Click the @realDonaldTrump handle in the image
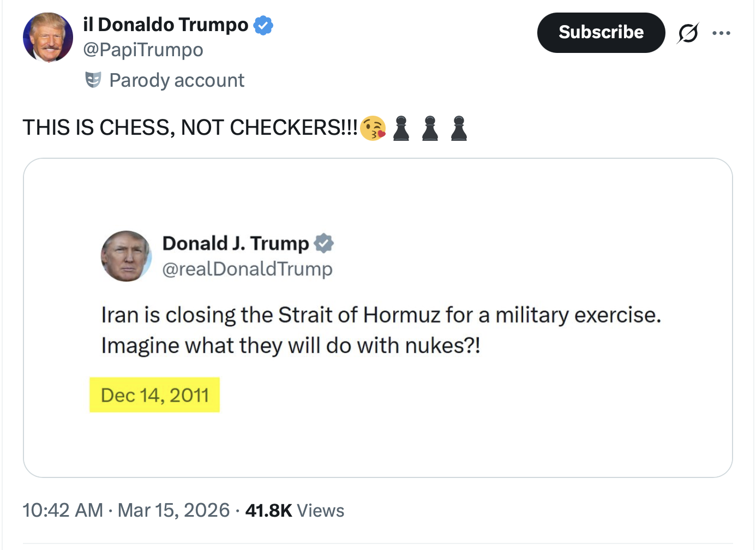 pos(247,268)
